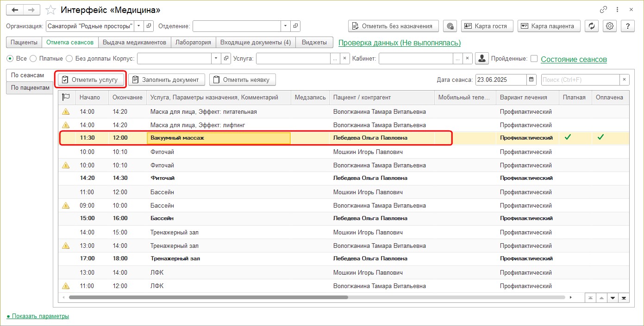Open calendar picker for Дата сеанса

pyautogui.click(x=531, y=80)
